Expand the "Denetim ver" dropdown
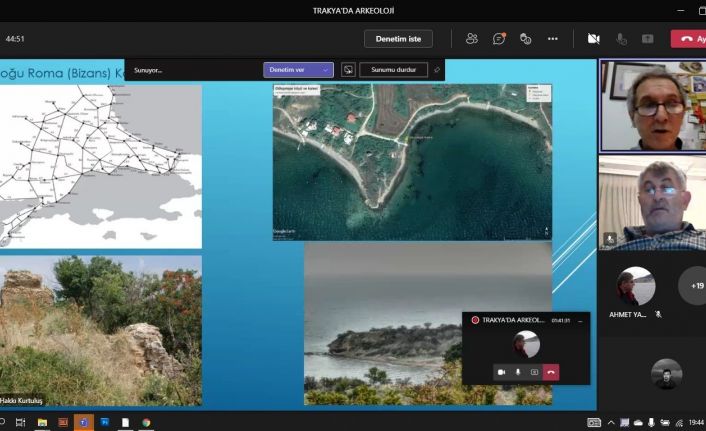Screen dimensions: 706x431 (x=298, y=70)
